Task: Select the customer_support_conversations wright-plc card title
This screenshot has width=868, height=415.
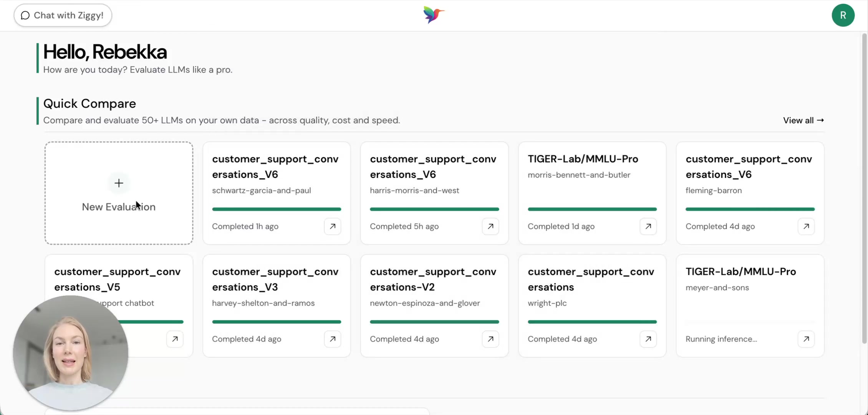Action: (591, 279)
